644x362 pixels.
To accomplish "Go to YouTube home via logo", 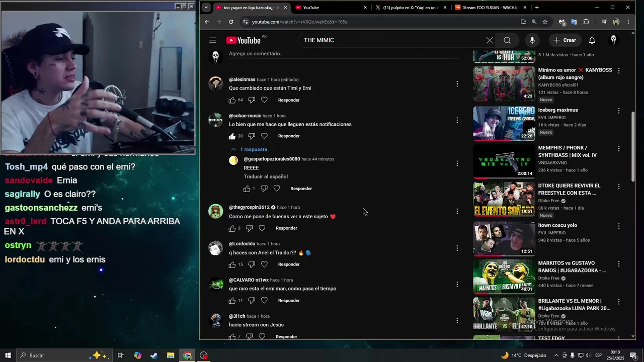I will click(x=243, y=40).
